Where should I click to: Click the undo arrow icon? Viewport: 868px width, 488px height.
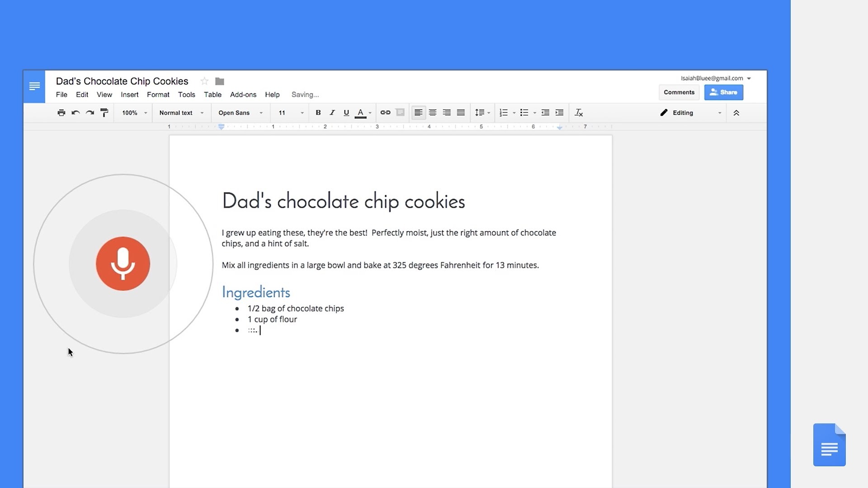pyautogui.click(x=75, y=113)
